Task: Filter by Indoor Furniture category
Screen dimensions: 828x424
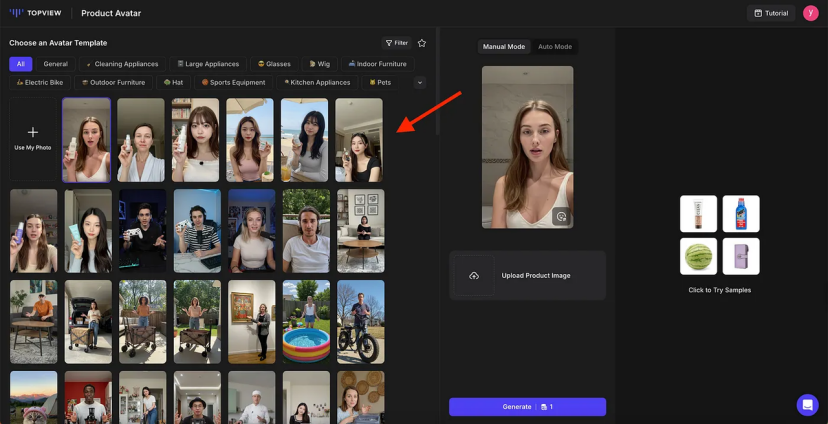Action: tap(378, 64)
